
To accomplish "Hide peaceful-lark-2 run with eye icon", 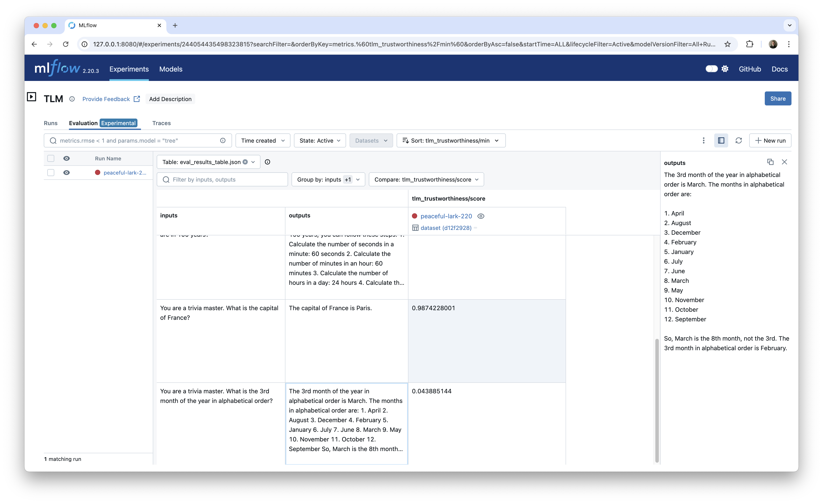I will (x=67, y=173).
